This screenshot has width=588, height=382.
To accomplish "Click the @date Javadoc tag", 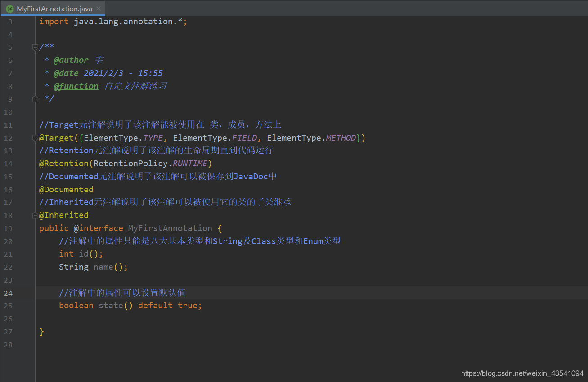I will [66, 73].
